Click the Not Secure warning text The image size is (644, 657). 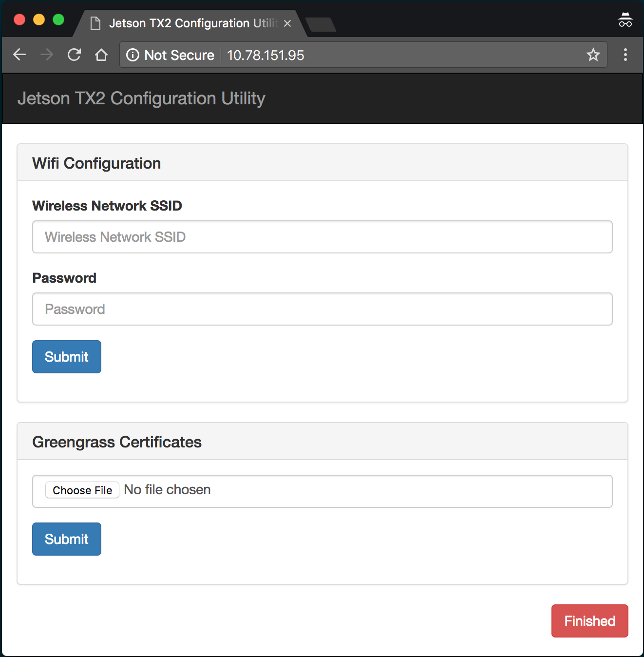179,55
